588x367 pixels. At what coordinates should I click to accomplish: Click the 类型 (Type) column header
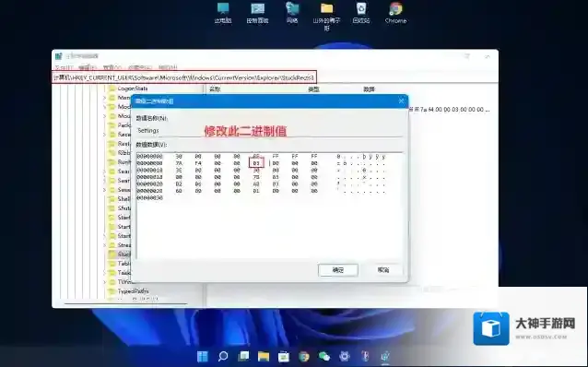tap(313, 89)
